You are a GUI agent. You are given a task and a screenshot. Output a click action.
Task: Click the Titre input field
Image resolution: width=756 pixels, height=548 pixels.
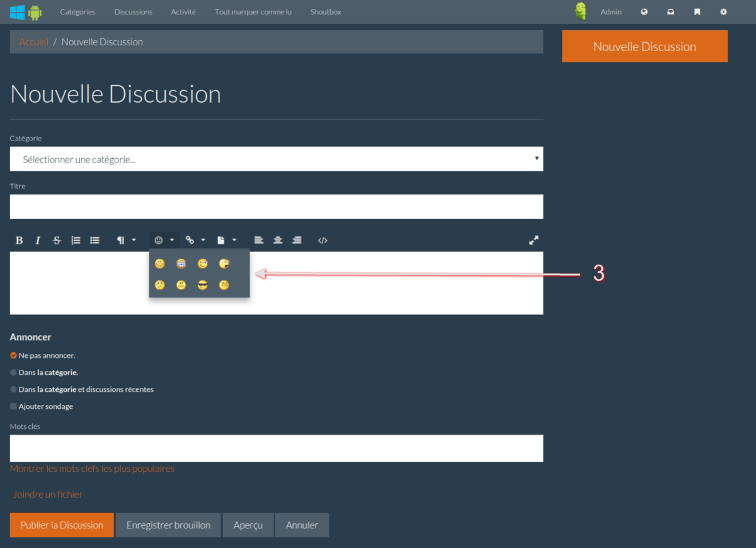pyautogui.click(x=277, y=207)
